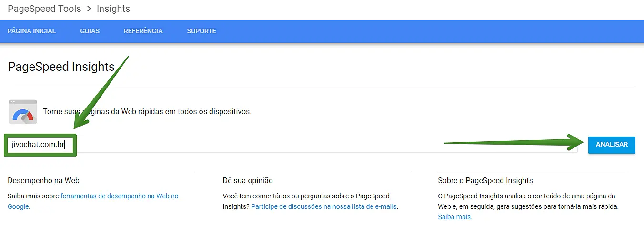This screenshot has height=235, width=644.
Task: Click the Sobre o PageSpeed Insights heading
Action: (485, 181)
